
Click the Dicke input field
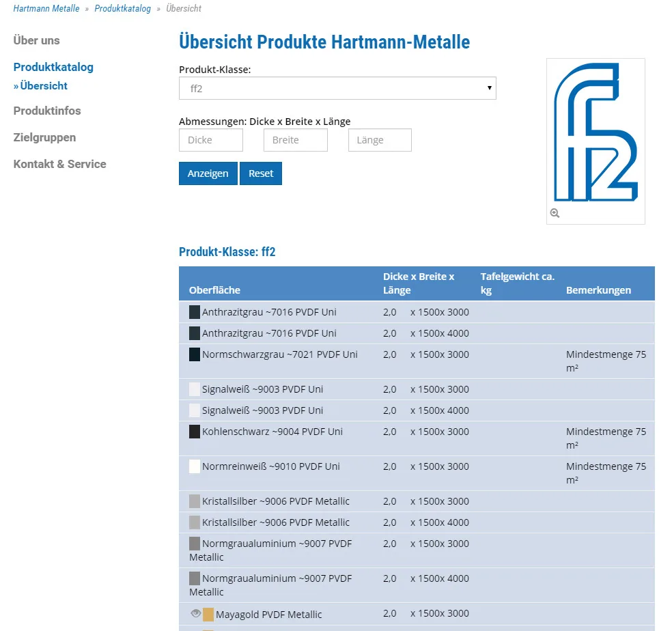point(211,140)
